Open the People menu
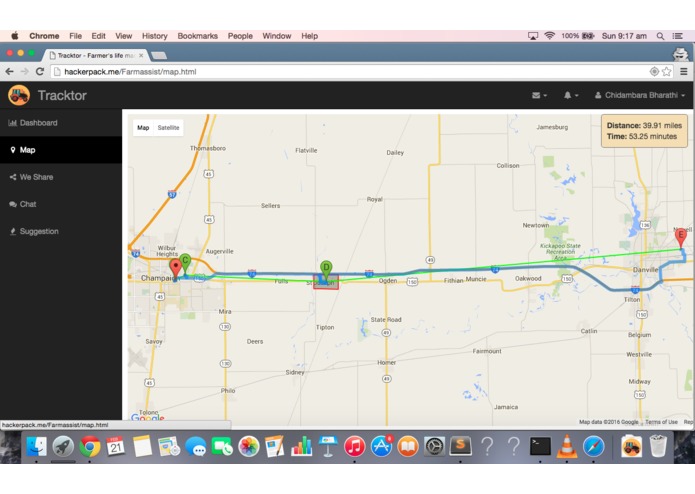 (240, 36)
